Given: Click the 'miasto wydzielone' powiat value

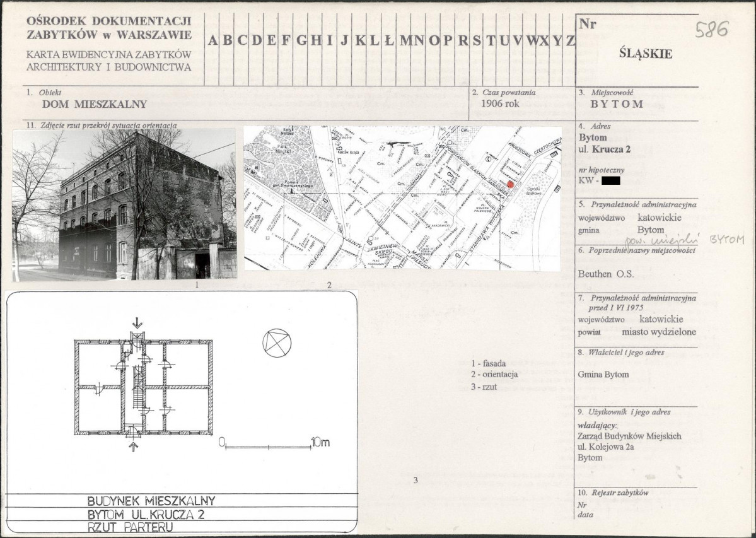Looking at the screenshot, I should tap(659, 332).
